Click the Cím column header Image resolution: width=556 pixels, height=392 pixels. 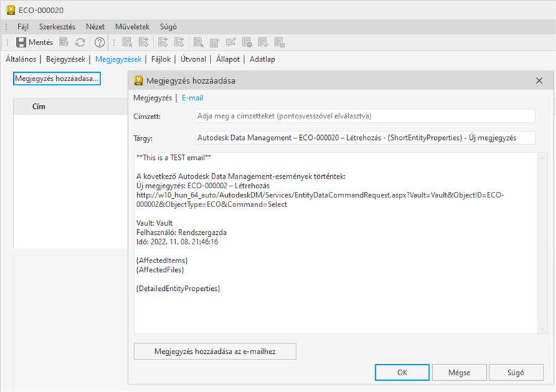(x=39, y=107)
